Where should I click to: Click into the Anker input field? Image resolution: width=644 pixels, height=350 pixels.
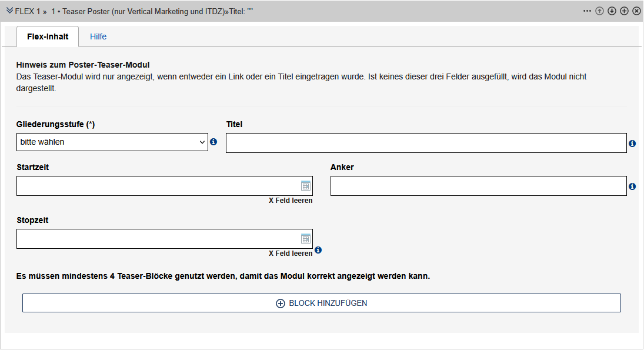tap(478, 186)
